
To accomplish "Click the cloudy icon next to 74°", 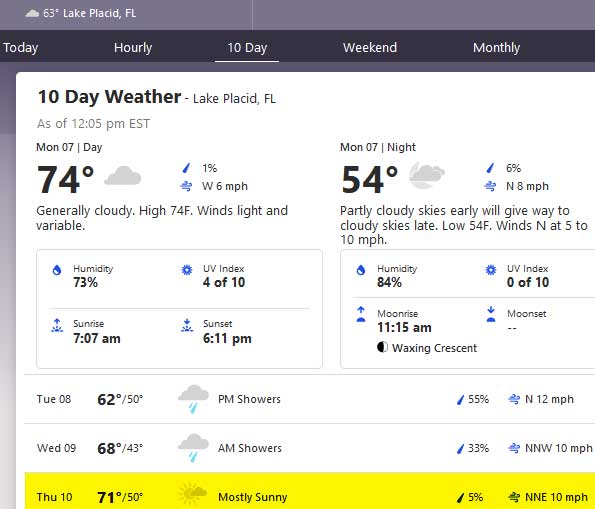I will (x=123, y=175).
